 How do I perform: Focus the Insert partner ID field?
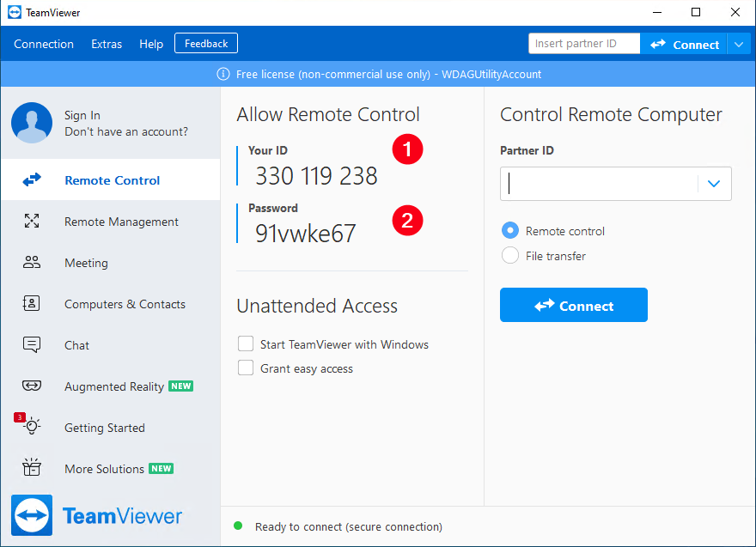(x=583, y=44)
